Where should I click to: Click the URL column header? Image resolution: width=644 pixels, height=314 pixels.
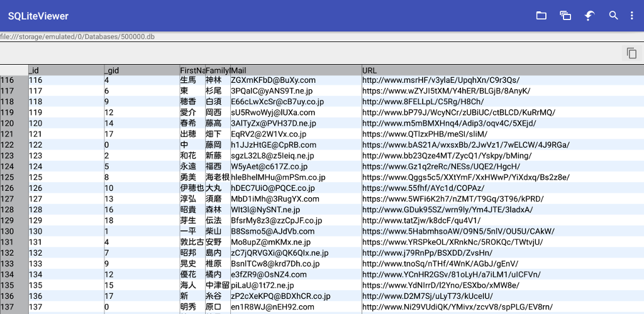(502, 70)
